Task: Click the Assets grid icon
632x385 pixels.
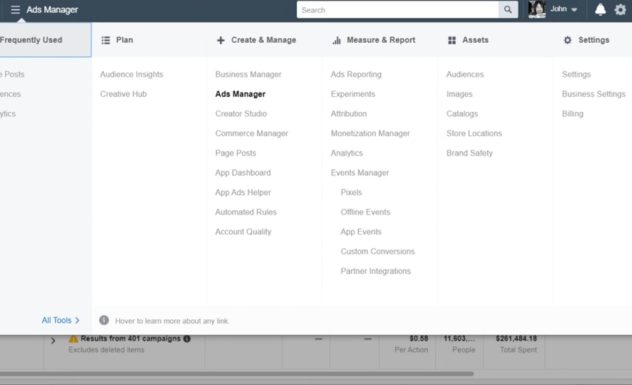Action: click(452, 40)
